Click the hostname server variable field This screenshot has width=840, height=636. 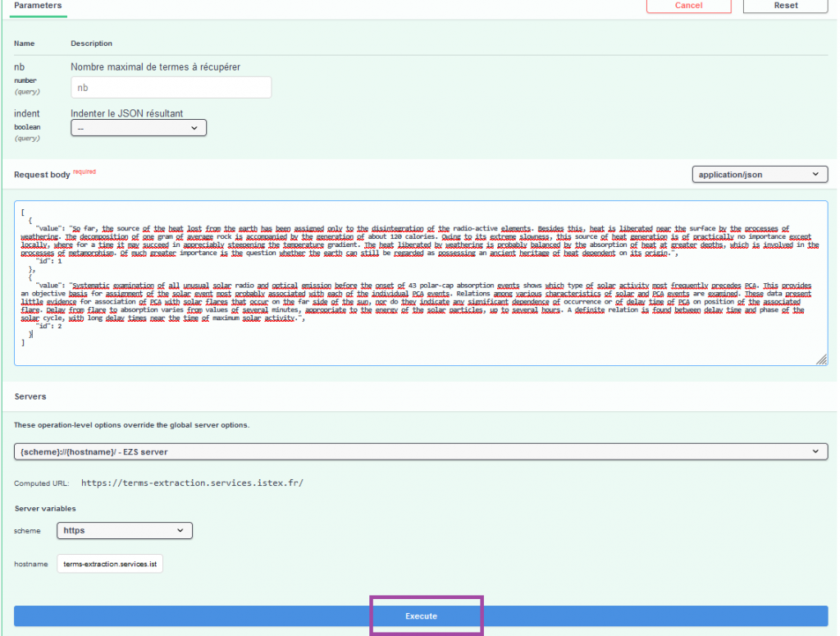point(111,565)
